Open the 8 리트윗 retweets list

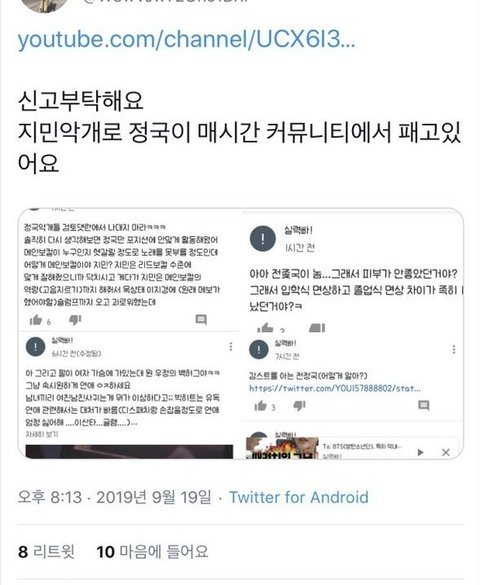(46, 551)
